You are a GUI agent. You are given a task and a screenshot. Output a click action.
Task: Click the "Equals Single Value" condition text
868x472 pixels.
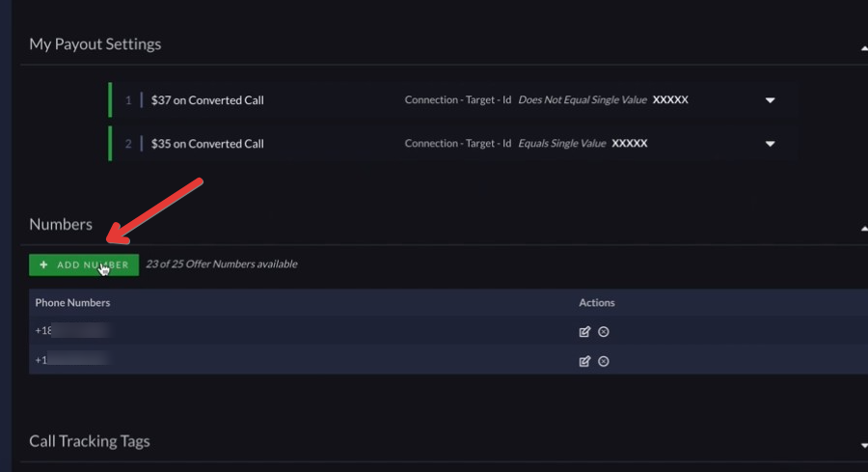click(x=562, y=143)
